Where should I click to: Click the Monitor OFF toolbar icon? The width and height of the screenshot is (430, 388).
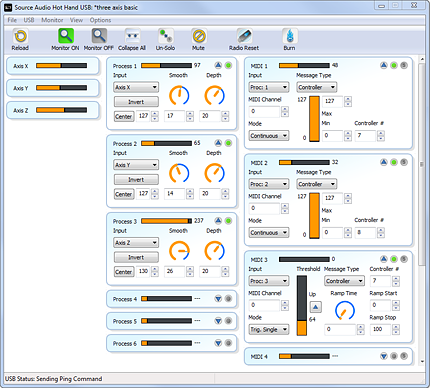pos(99,36)
